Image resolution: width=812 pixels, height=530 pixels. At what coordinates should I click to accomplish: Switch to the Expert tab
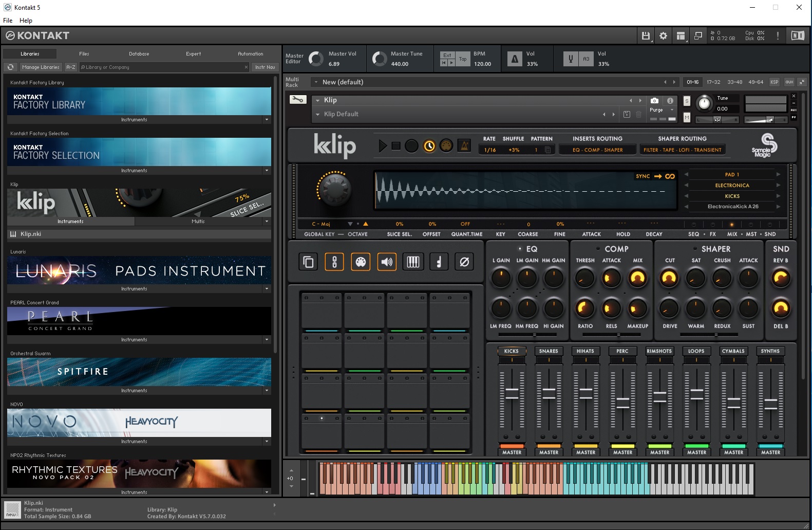[x=194, y=53]
